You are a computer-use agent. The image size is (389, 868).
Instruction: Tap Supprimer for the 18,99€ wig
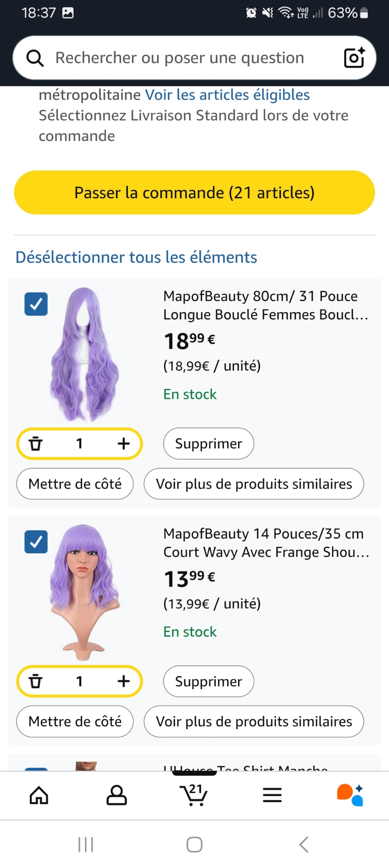pos(208,444)
